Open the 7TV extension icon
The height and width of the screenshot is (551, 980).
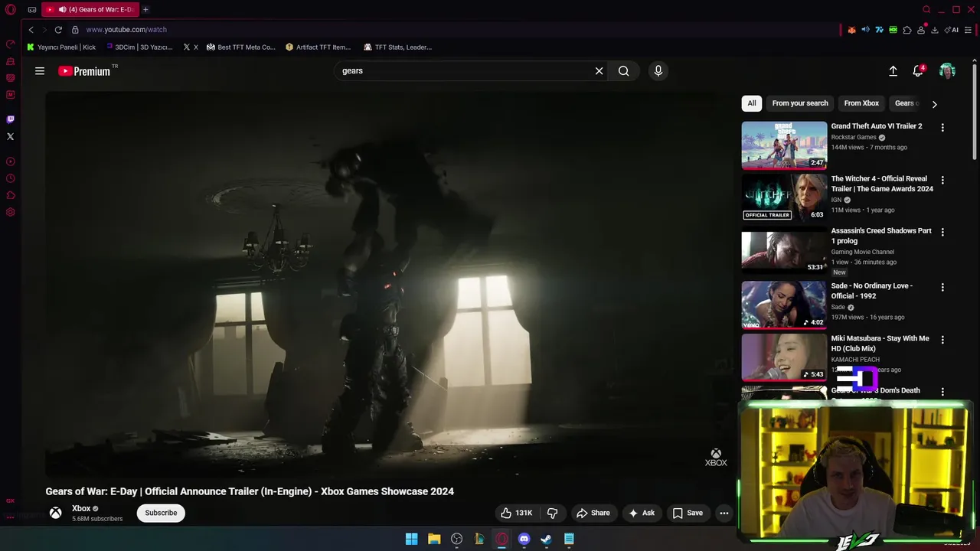879,30
